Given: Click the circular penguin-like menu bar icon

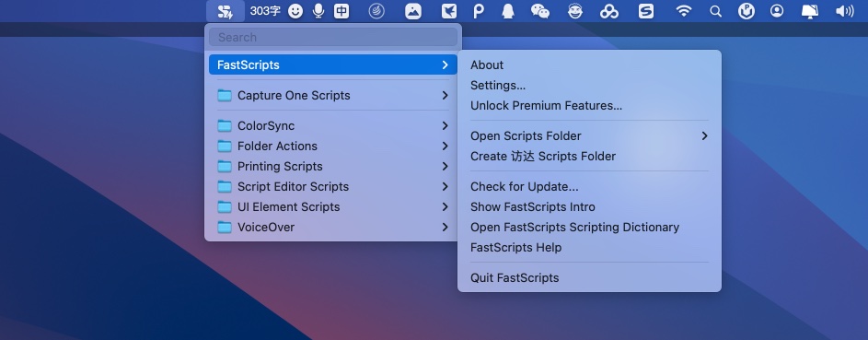Looking at the screenshot, I should pos(746,11).
